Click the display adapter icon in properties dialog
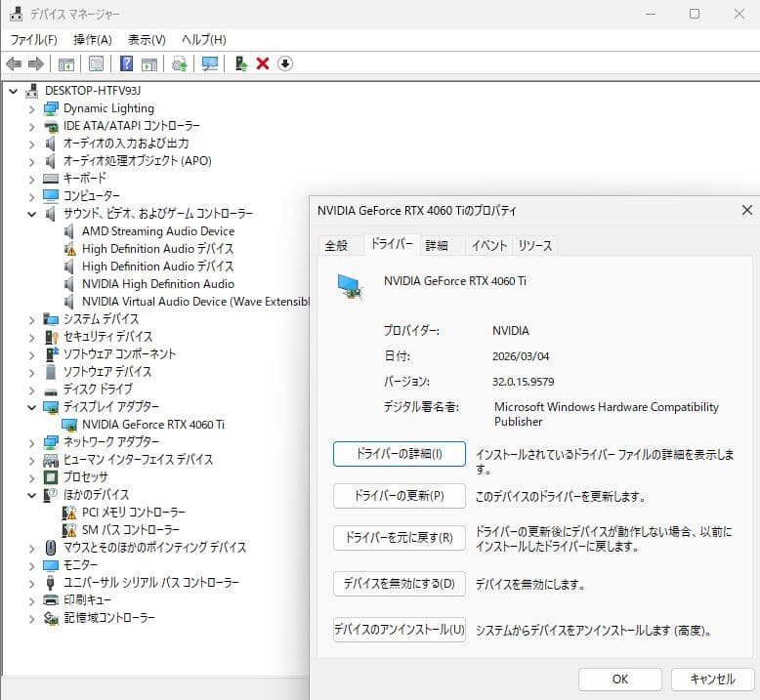The width and height of the screenshot is (760, 700). point(350,287)
